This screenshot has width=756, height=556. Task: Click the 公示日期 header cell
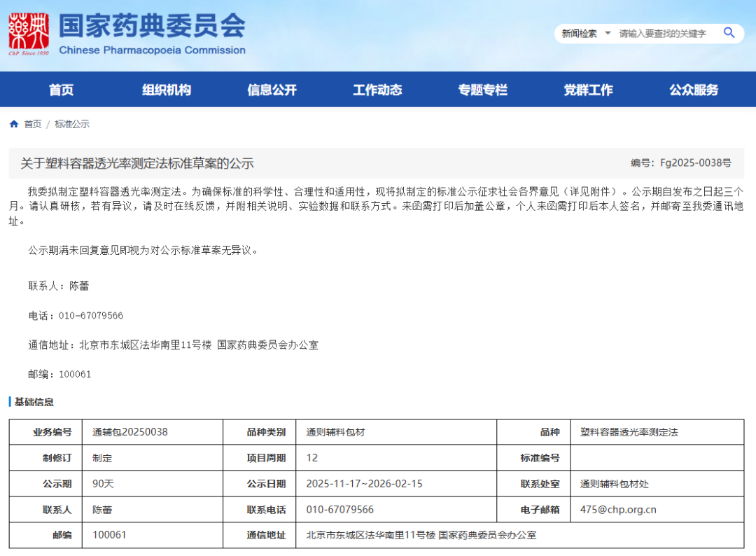pos(260,484)
